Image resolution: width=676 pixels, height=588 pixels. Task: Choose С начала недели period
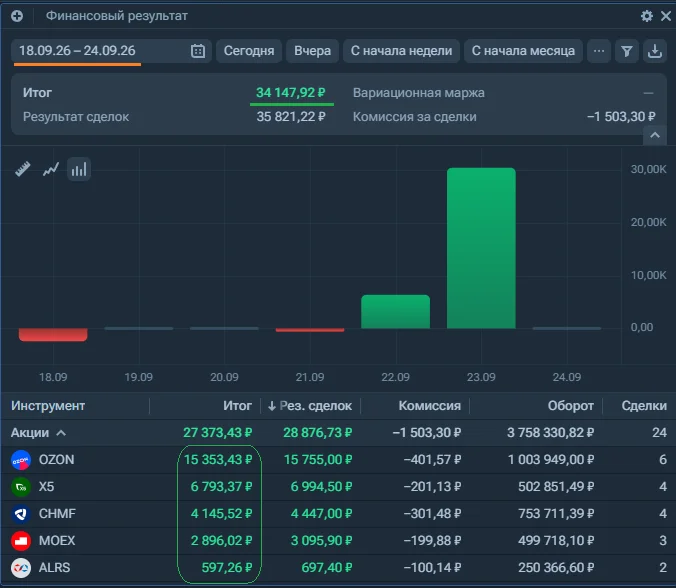tap(401, 51)
